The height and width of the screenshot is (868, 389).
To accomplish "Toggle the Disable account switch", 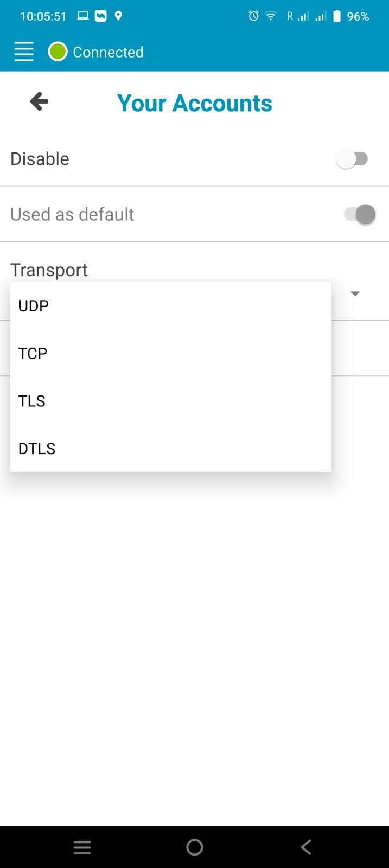I will 353,159.
